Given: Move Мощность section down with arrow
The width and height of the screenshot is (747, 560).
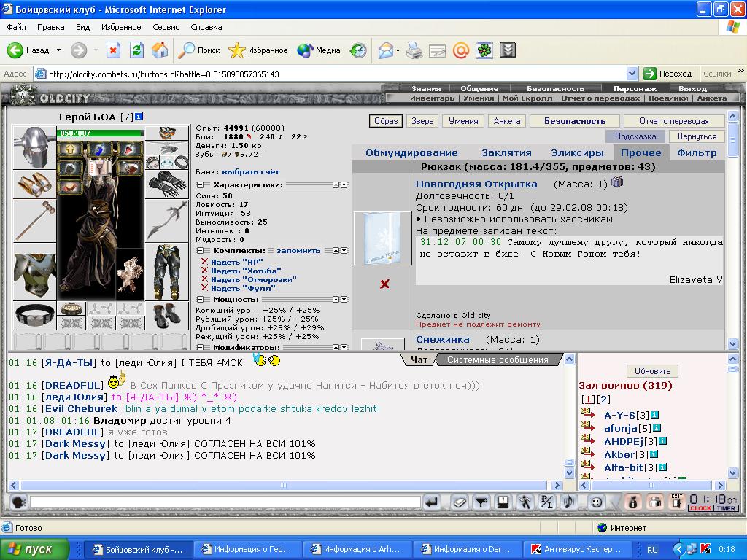Looking at the screenshot, I should [x=344, y=300].
